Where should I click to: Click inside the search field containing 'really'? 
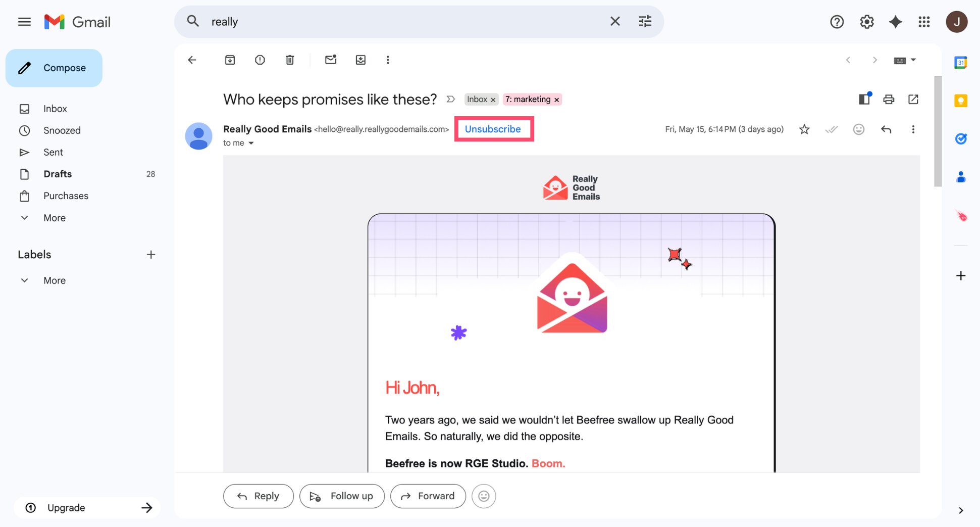[x=404, y=22]
